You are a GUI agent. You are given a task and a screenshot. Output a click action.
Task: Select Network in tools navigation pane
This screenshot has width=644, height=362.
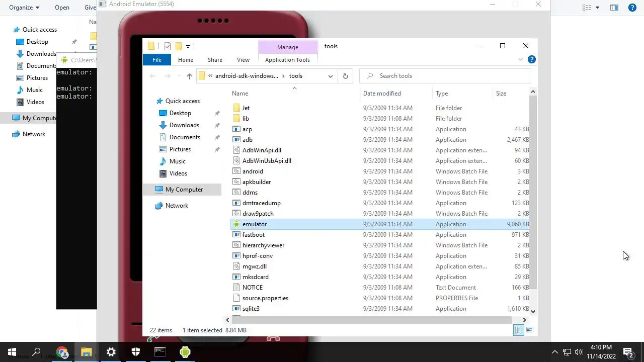pyautogui.click(x=177, y=206)
